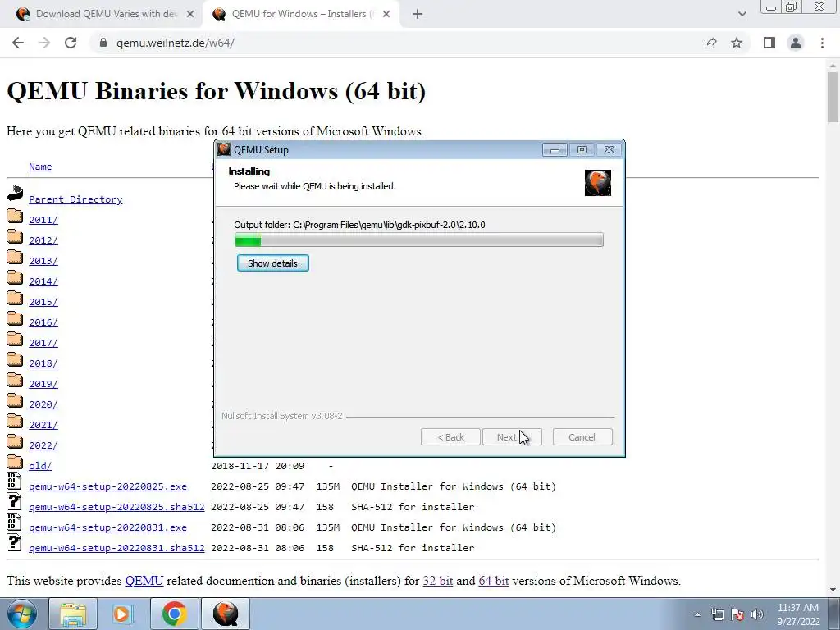Open Chrome three-dot menu

click(x=822, y=43)
